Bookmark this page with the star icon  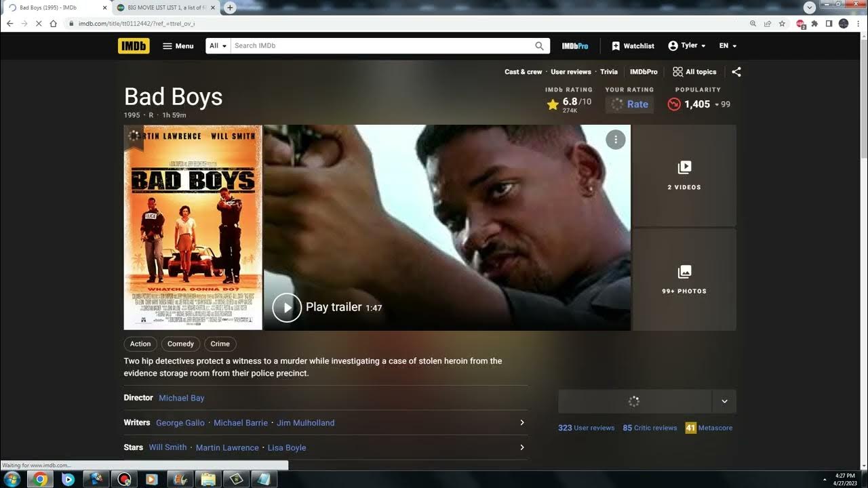coord(782,23)
